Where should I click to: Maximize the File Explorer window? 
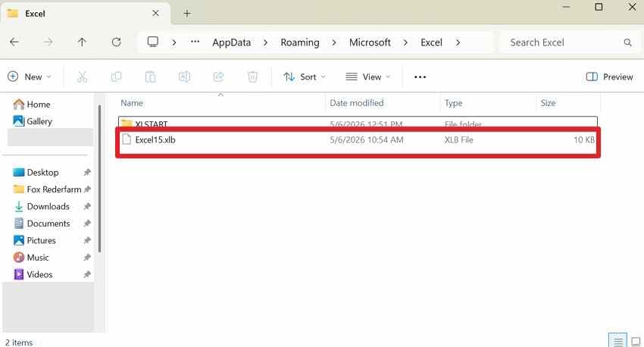click(599, 7)
